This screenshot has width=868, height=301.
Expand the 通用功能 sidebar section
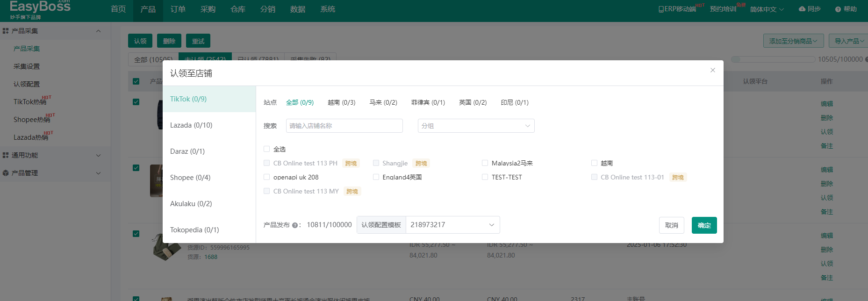tap(98, 155)
